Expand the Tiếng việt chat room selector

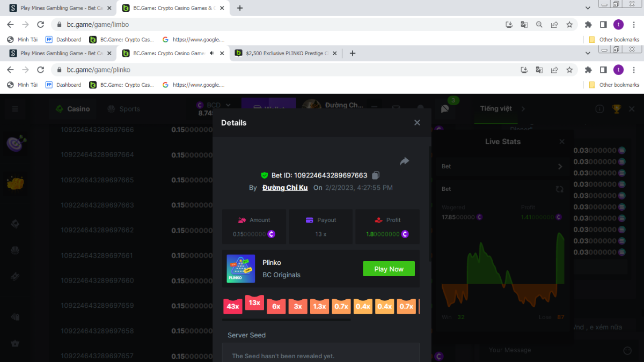click(x=523, y=109)
